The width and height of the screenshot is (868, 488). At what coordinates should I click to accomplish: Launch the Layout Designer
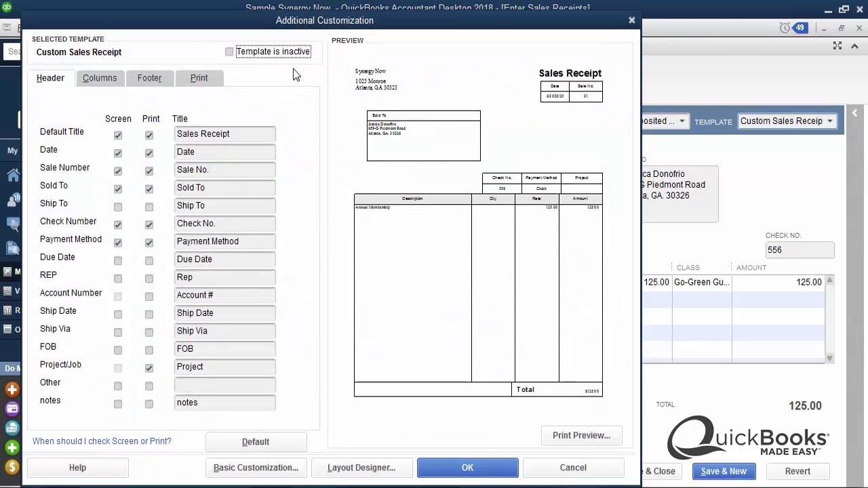(361, 468)
